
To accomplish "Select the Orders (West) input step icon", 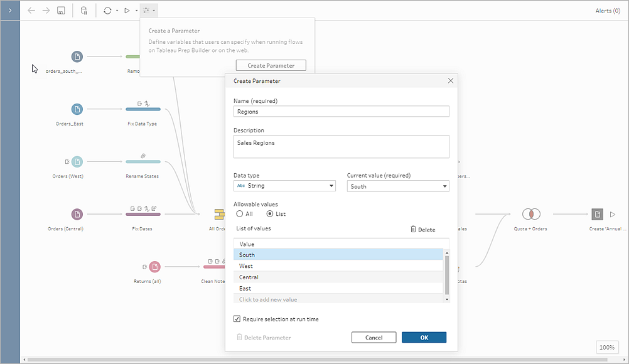I will [x=77, y=161].
